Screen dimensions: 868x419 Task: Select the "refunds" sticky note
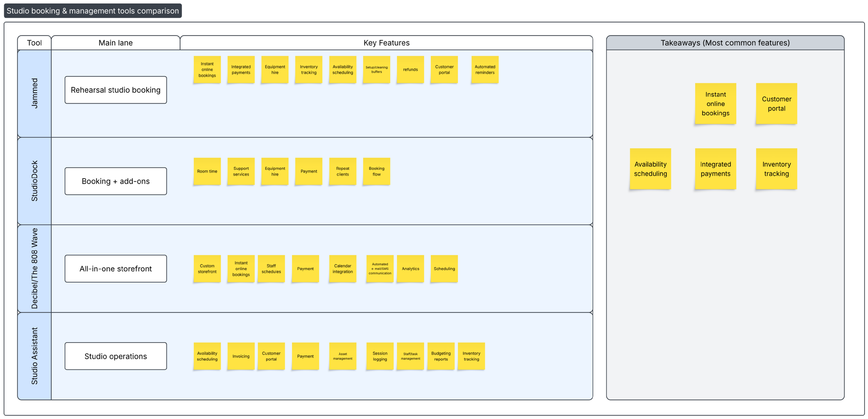tap(410, 69)
